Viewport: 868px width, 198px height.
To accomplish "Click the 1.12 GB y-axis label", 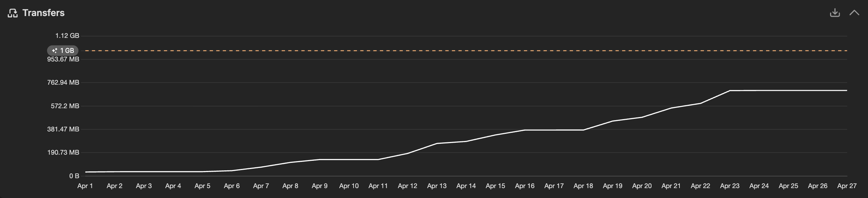I will pyautogui.click(x=67, y=36).
